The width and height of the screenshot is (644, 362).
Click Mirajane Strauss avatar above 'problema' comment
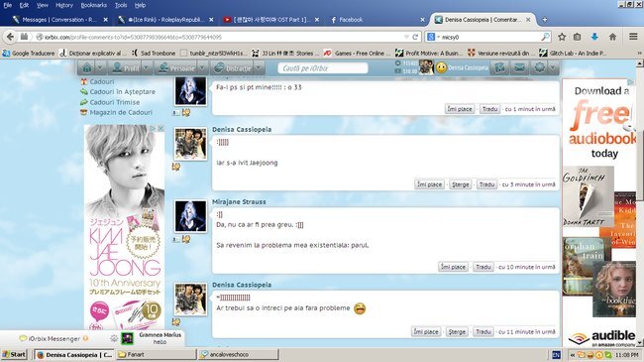pos(190,216)
